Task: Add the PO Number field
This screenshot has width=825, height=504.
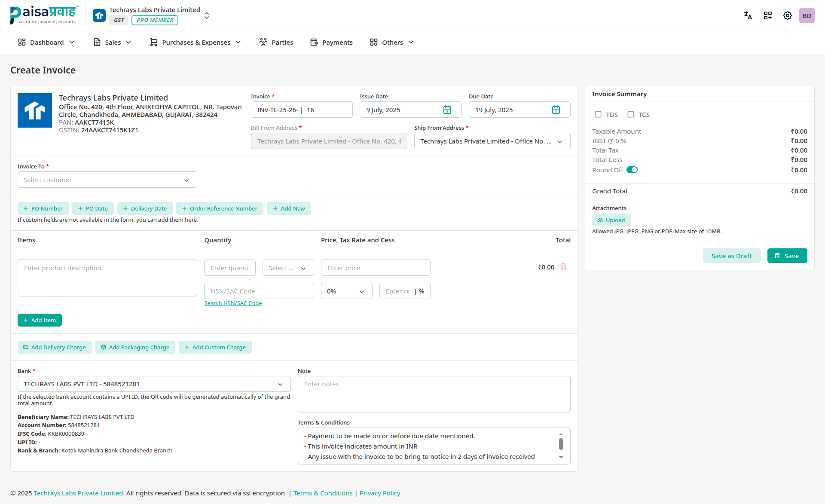Action: (43, 208)
